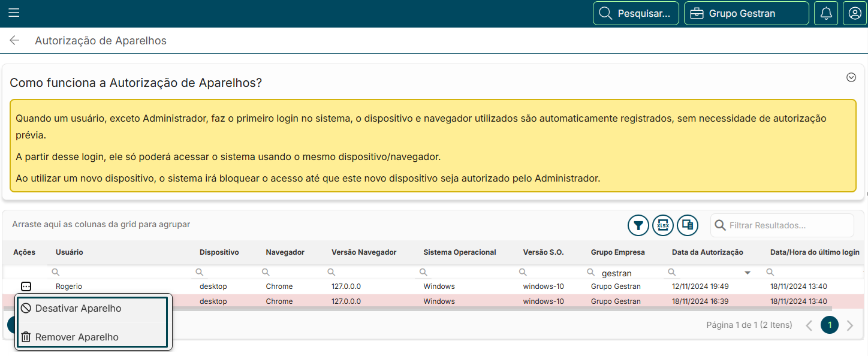Viewport: 868px width, 356px height.
Task: Go to page 1 in pagination
Action: click(830, 325)
